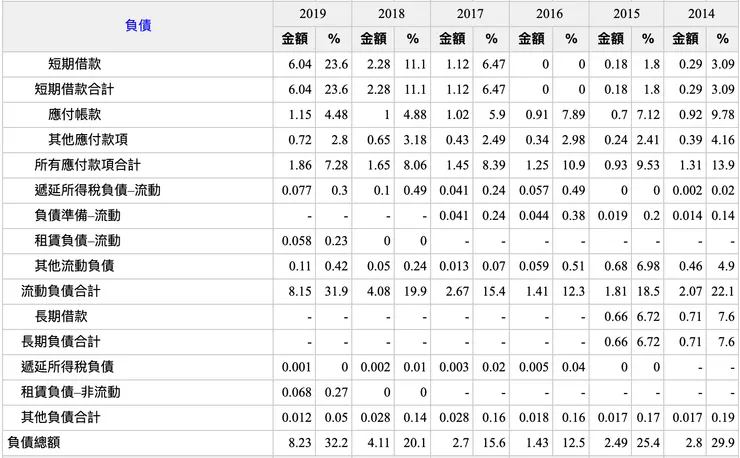Select the 2015 year column header
Screen dimensions: 740x458
(626, 14)
